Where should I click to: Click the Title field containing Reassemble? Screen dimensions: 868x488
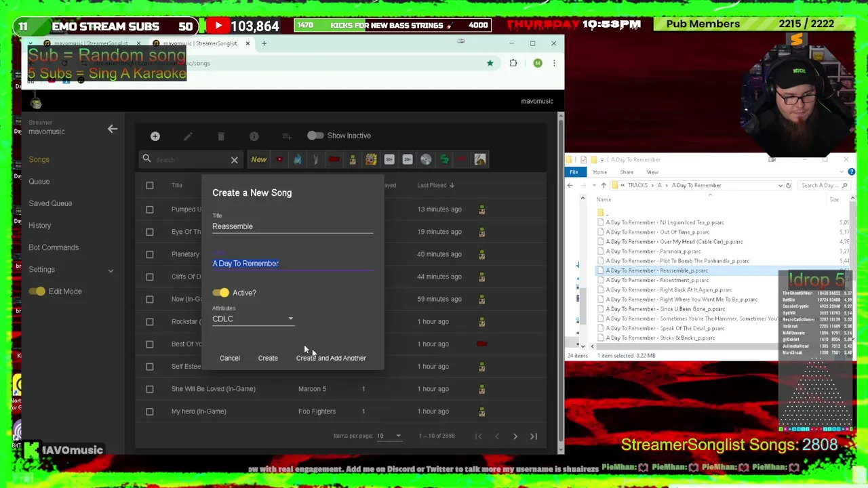[292, 226]
